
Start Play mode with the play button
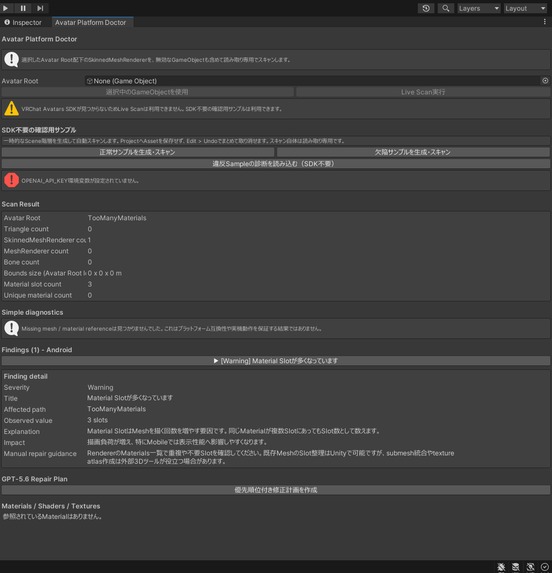click(x=5, y=8)
